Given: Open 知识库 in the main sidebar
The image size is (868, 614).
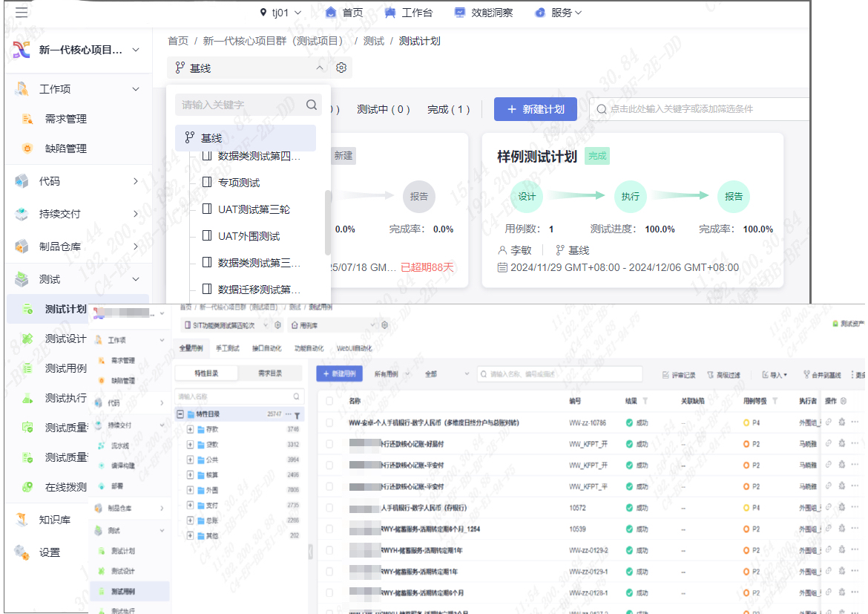Looking at the screenshot, I should tap(54, 520).
